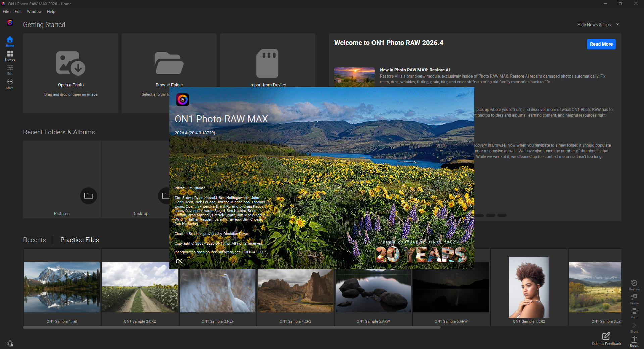Screen dimensions: 644x349
Task: Click the ON1 Sample 6.ARW file name
Action: pos(451,321)
